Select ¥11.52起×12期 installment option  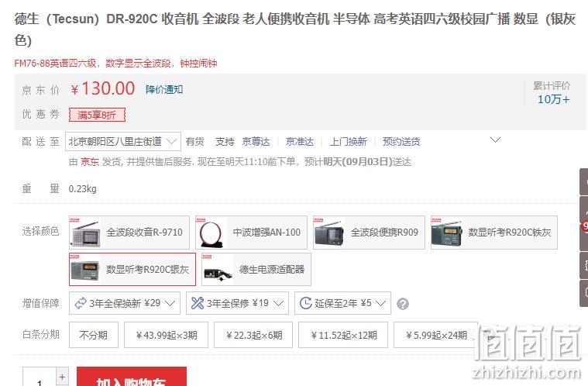coord(343,335)
